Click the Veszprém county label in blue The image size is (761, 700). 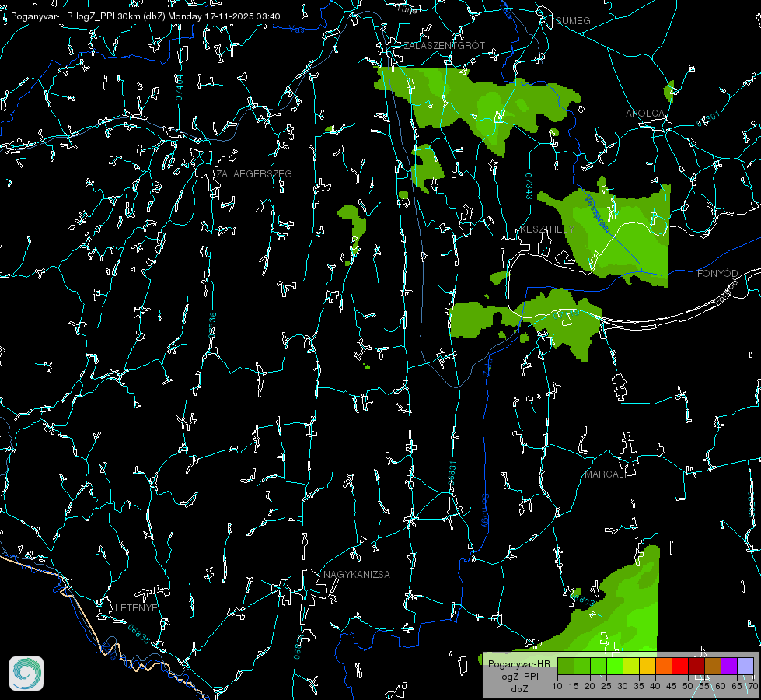click(597, 214)
